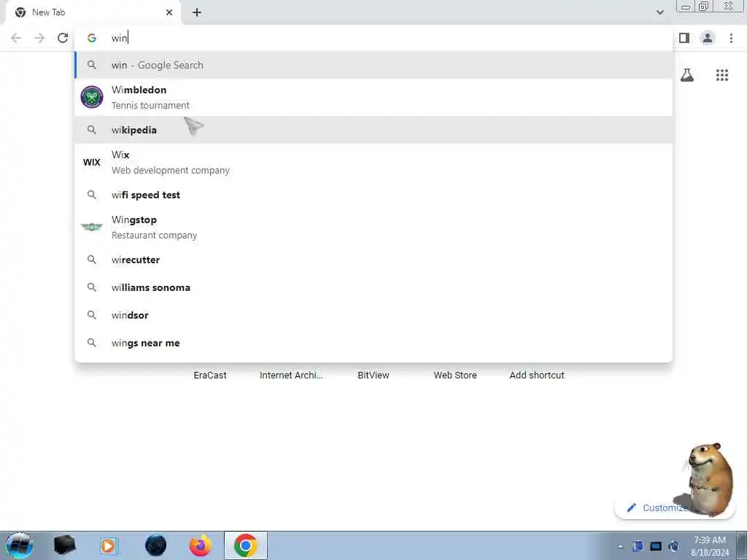Open the Windows Start orb
Screen dimensions: 747x560
pyautogui.click(x=20, y=545)
